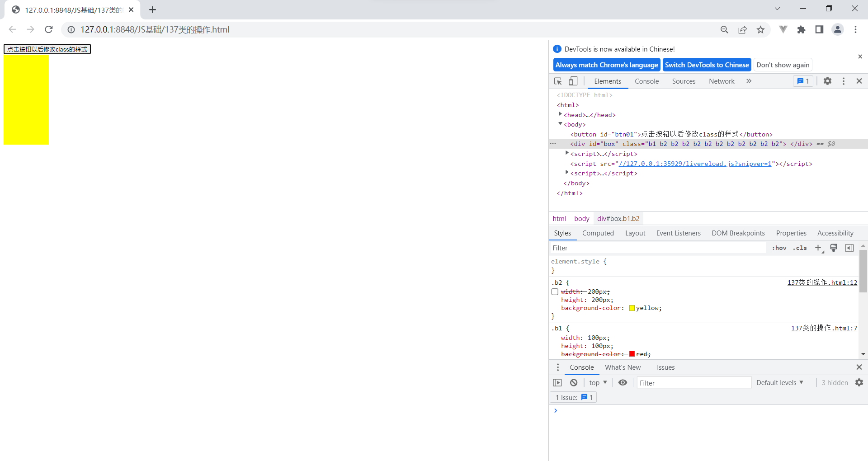Image resolution: width=868 pixels, height=461 pixels.
Task: Expand the head element node
Action: pos(560,114)
